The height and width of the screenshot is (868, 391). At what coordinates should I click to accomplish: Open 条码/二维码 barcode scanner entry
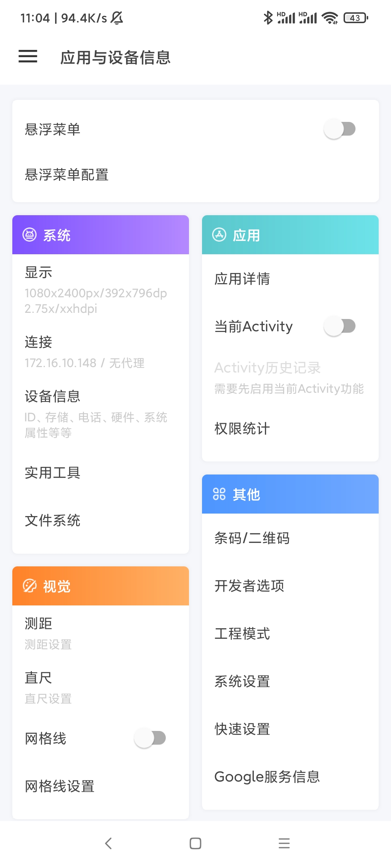tap(252, 538)
